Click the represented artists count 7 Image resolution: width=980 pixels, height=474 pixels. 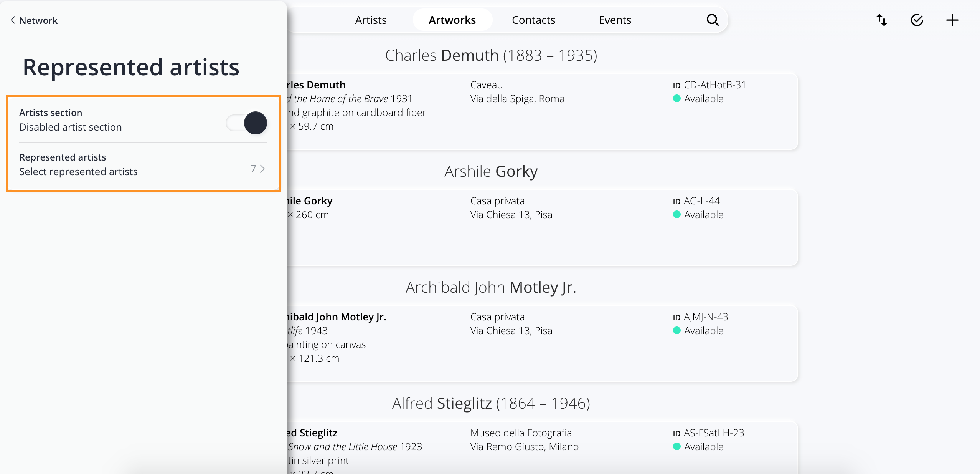click(253, 169)
